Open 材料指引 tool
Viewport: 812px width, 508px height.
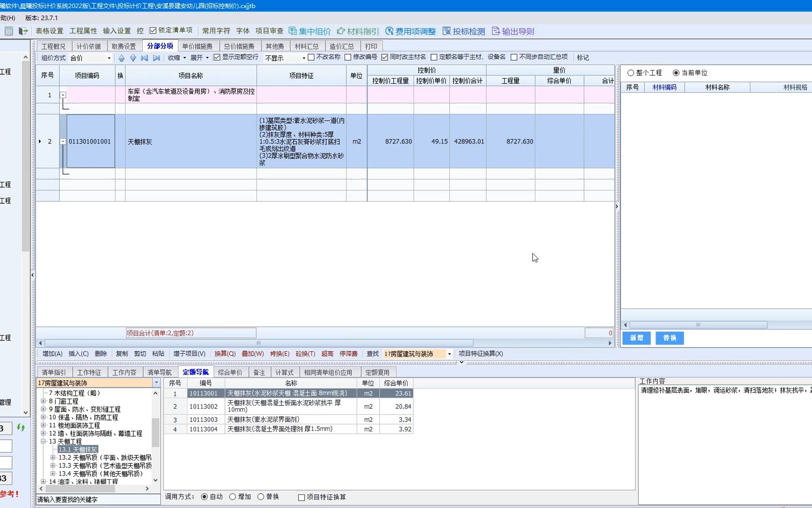tap(358, 31)
